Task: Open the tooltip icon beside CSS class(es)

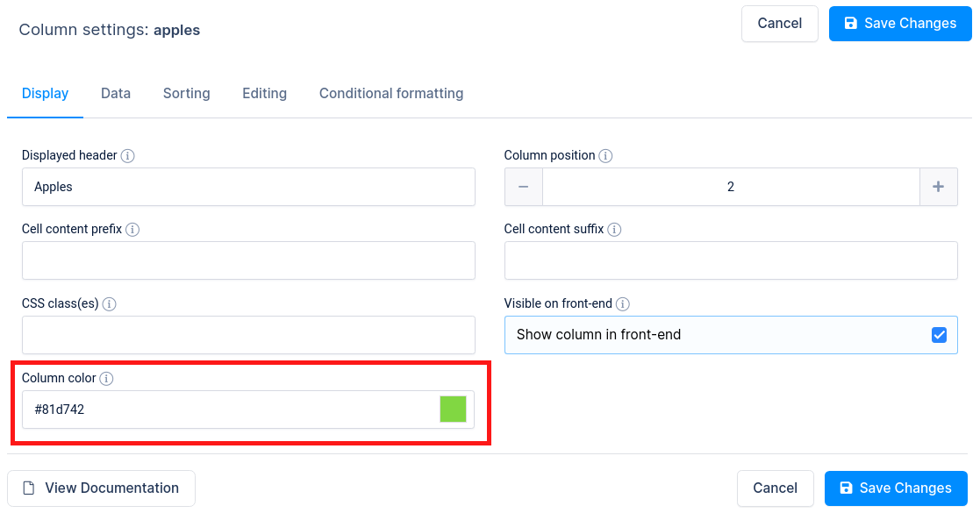Action: pos(109,304)
